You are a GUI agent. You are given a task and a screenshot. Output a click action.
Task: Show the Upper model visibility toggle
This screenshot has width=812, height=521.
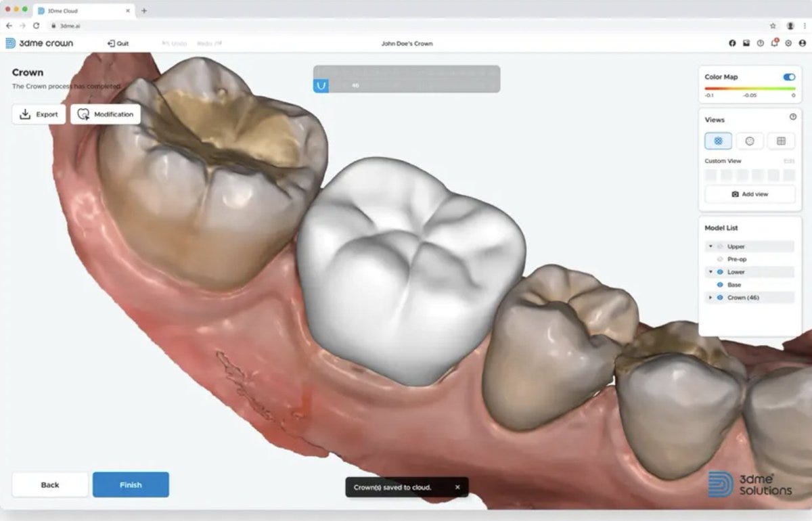[720, 246]
